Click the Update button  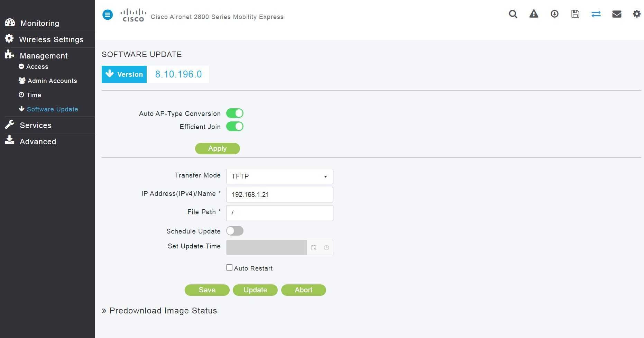(255, 290)
